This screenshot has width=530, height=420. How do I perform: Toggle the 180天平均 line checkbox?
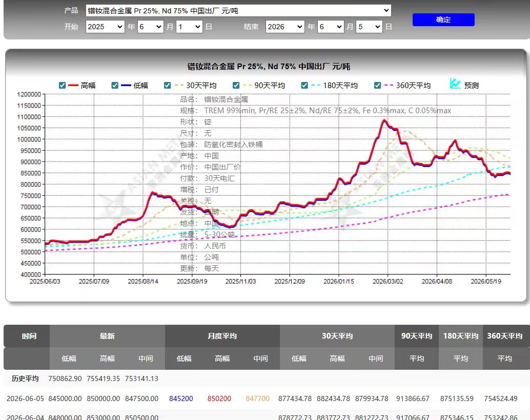click(304, 85)
